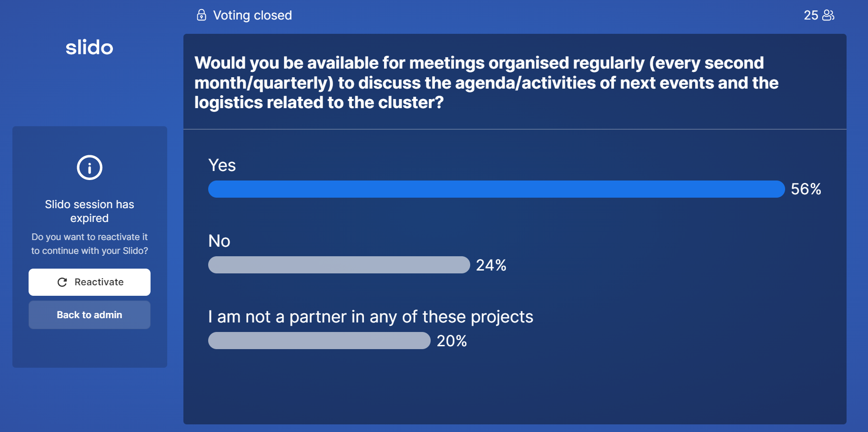The height and width of the screenshot is (432, 868).
Task: Click the poll question heading text
Action: point(486,82)
